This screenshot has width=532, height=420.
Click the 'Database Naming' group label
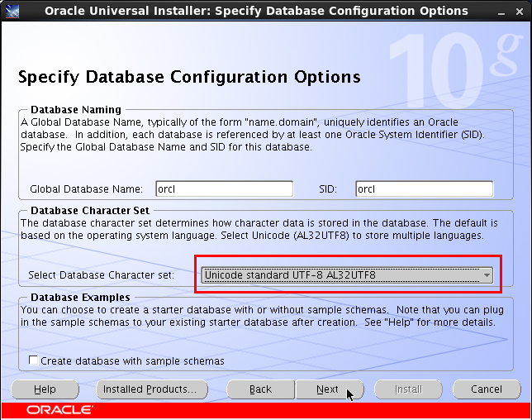pos(76,110)
